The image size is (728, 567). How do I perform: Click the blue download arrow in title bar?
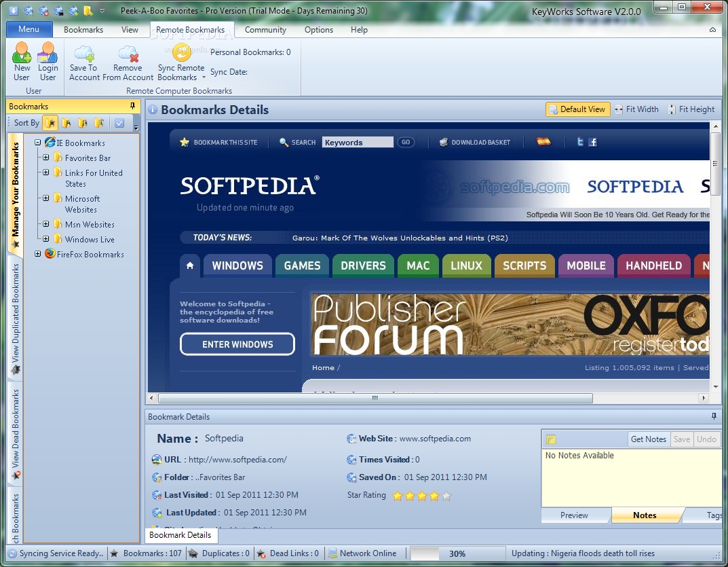click(14, 10)
